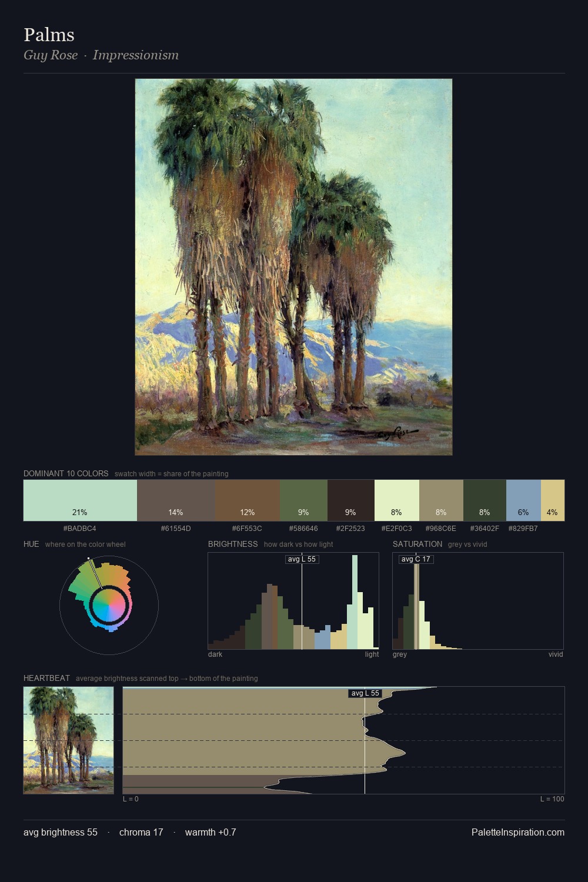588x882 pixels.
Task: Click the DOMINANT 10 COLORS heading
Action: tap(66, 473)
